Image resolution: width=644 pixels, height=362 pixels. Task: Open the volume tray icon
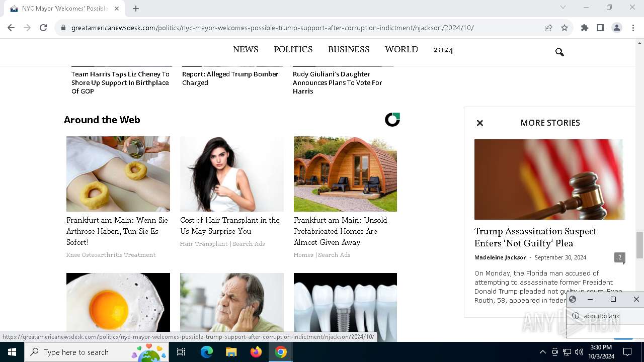click(579, 352)
